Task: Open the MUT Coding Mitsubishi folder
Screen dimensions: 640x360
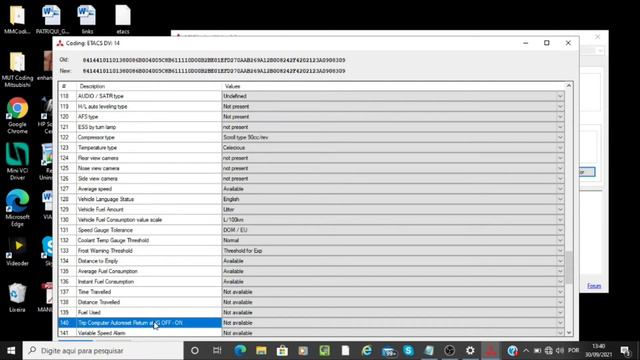Action: (17, 69)
